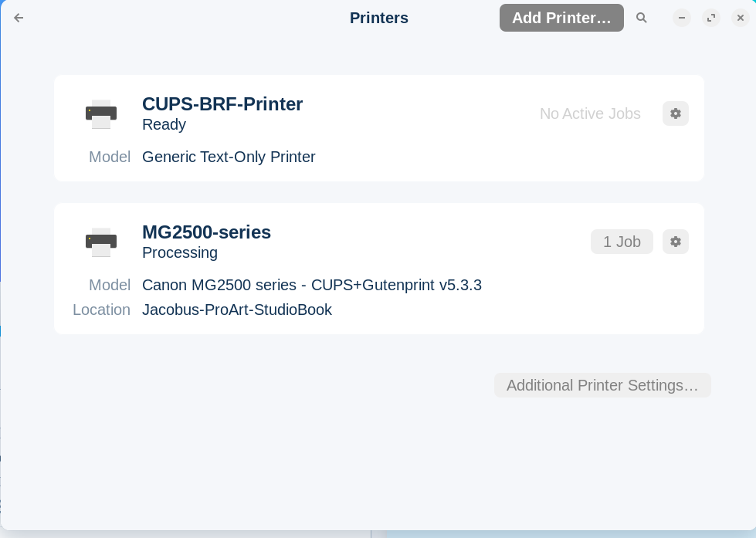Screen dimensions: 756x538
Task: Minimize the Printers window
Action: [x=682, y=18]
